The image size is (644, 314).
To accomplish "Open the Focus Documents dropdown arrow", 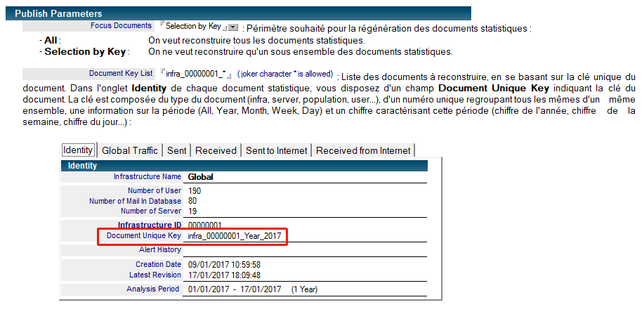I will [233, 27].
